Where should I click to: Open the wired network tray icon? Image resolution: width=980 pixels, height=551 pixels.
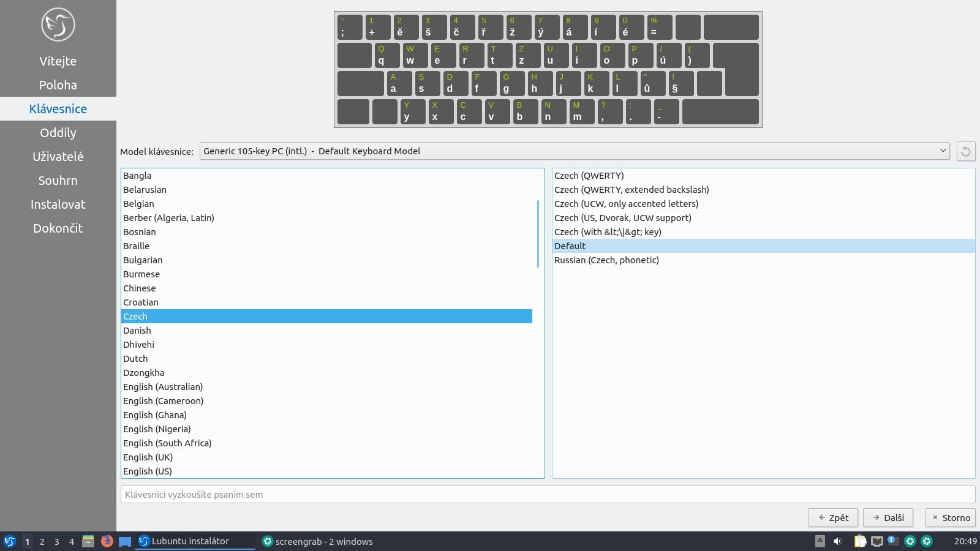coord(877,541)
